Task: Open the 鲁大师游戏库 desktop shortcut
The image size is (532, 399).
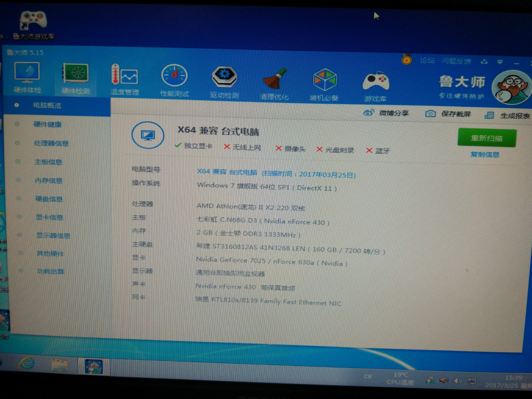Action: coord(33,25)
